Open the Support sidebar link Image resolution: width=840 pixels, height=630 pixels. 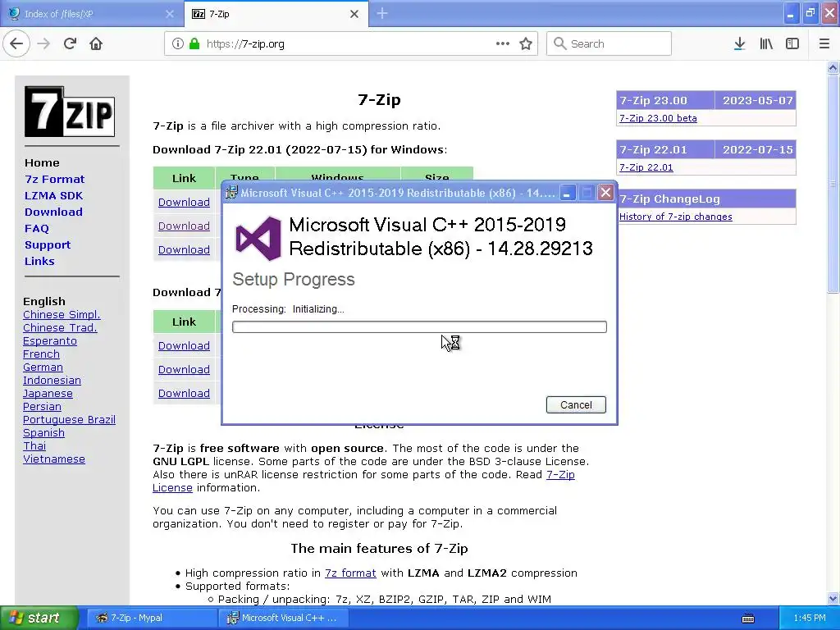point(47,244)
